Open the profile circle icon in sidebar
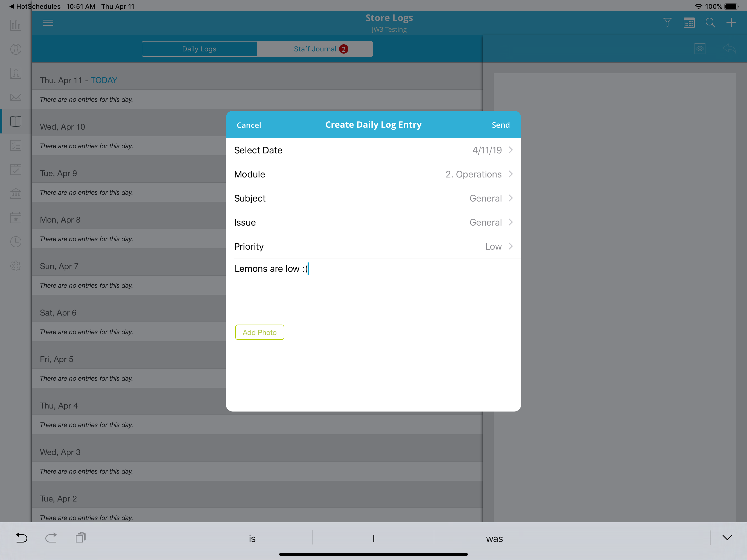Image resolution: width=747 pixels, height=560 pixels. click(16, 49)
